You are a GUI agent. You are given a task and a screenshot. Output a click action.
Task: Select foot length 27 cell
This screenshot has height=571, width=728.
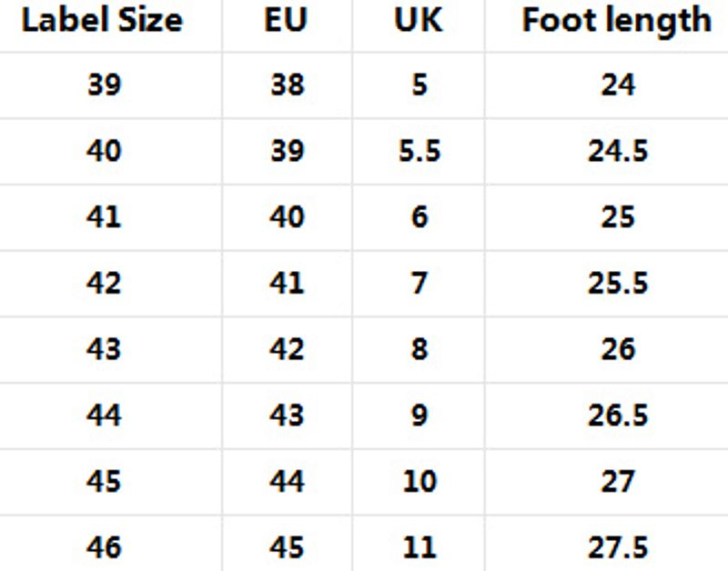coord(617,481)
